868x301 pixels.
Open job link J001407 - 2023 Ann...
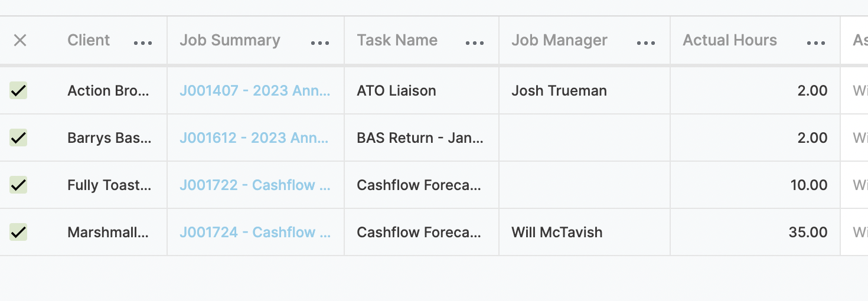[255, 90]
